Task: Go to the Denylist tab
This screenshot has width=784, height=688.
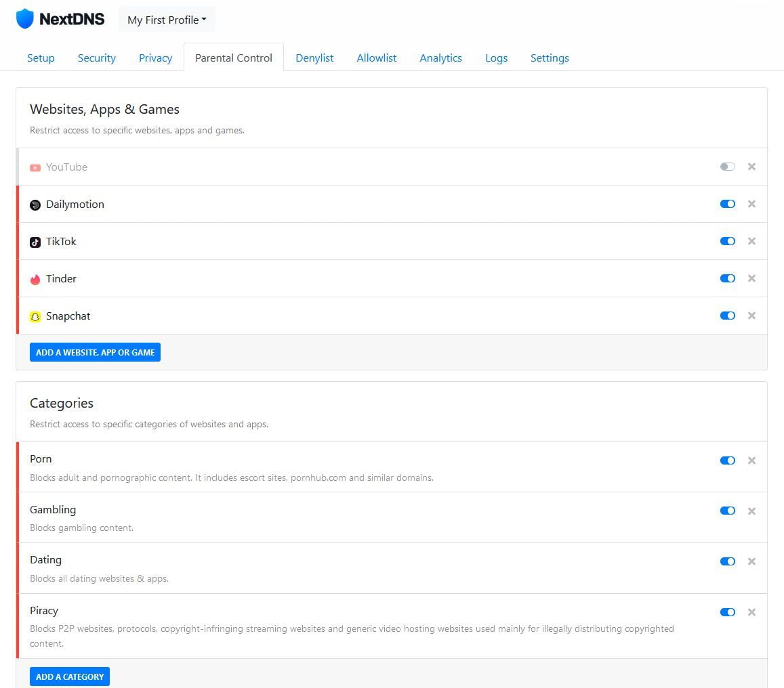Action: point(314,58)
